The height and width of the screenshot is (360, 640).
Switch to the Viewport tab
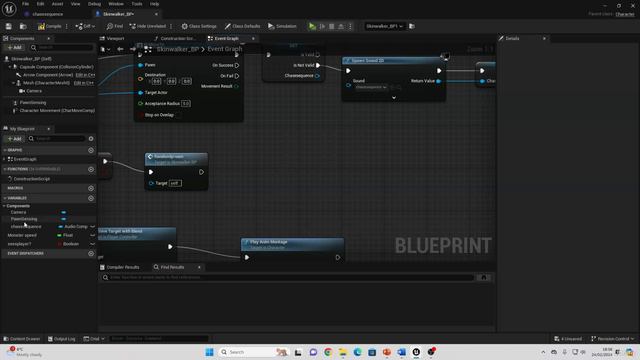click(115, 38)
